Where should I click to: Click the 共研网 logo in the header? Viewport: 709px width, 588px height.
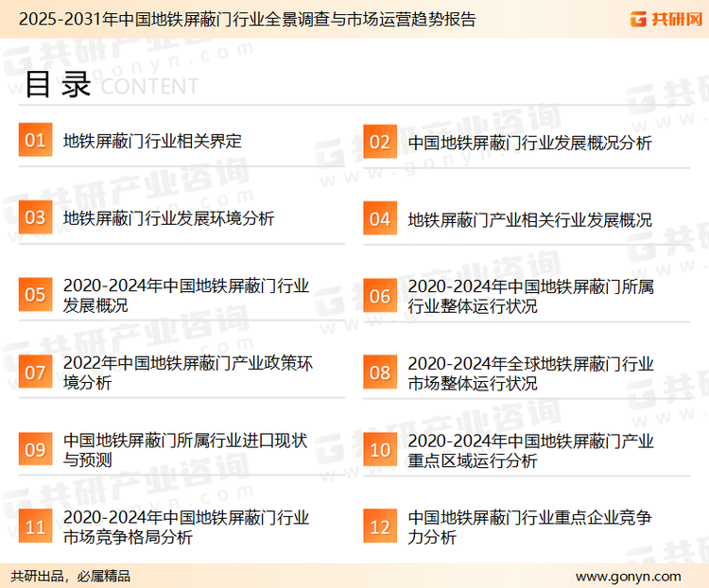coord(666,19)
